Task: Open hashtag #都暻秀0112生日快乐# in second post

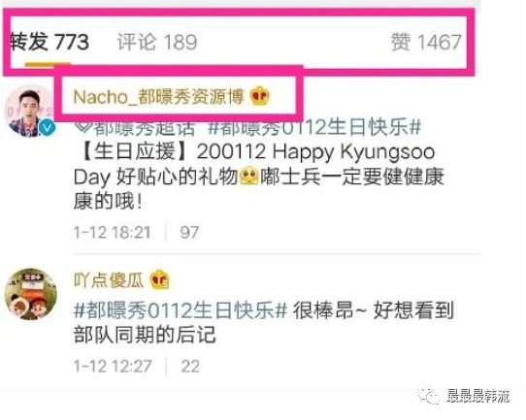Action: point(181,310)
